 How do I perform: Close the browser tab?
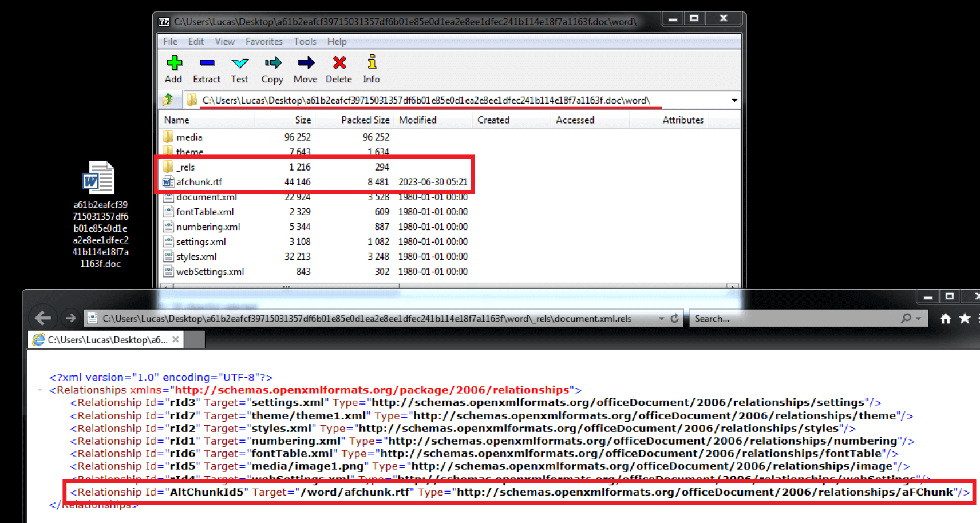pyautogui.click(x=176, y=339)
